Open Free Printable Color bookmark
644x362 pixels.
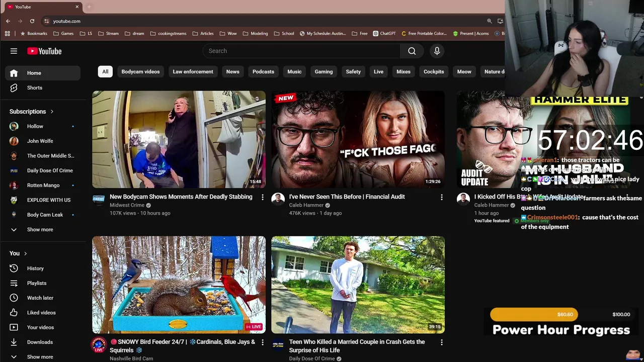pyautogui.click(x=424, y=33)
